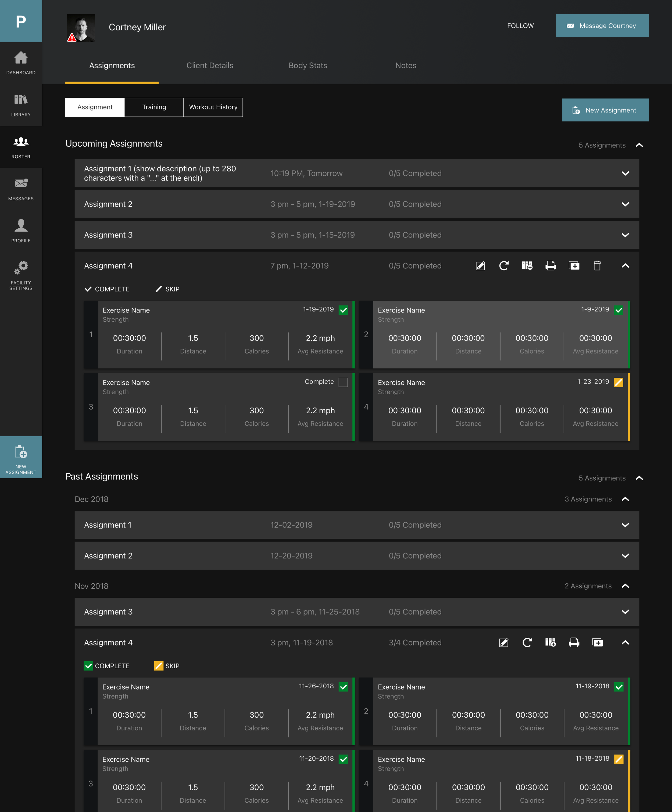This screenshot has width=672, height=812.
Task: Switch to the Body Stats tab
Action: [308, 65]
